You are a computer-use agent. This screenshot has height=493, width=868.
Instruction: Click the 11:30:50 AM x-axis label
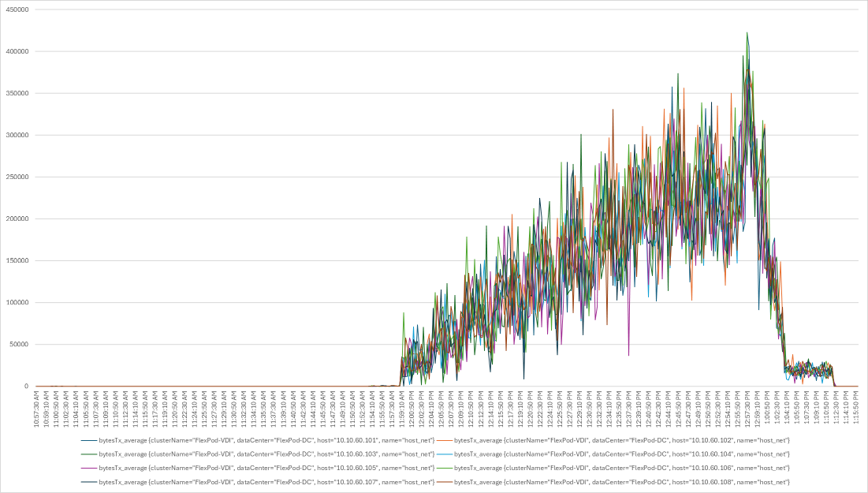coord(235,409)
